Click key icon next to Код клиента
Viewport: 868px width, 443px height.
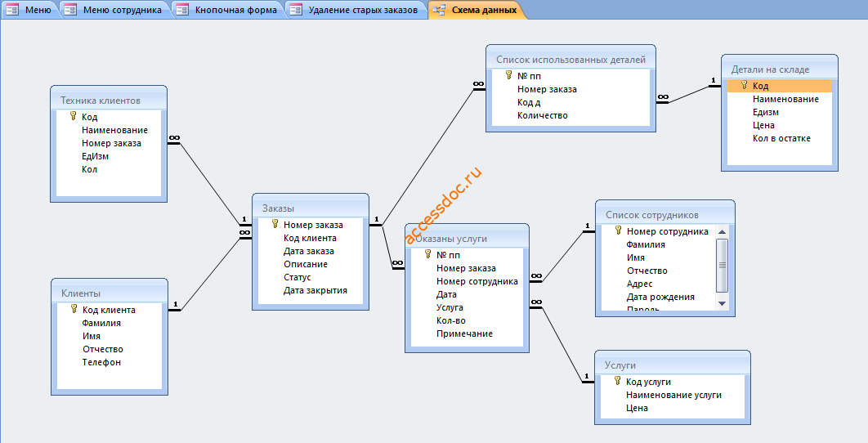74,309
